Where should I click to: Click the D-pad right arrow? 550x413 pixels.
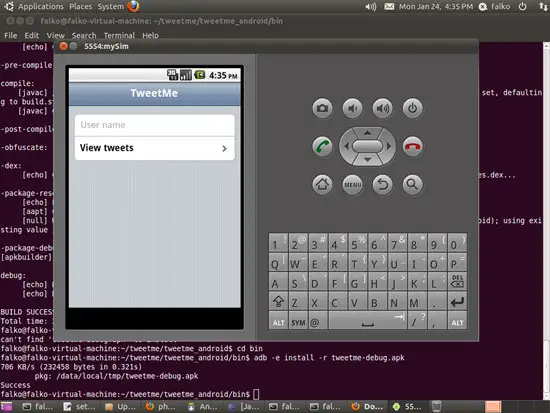389,146
